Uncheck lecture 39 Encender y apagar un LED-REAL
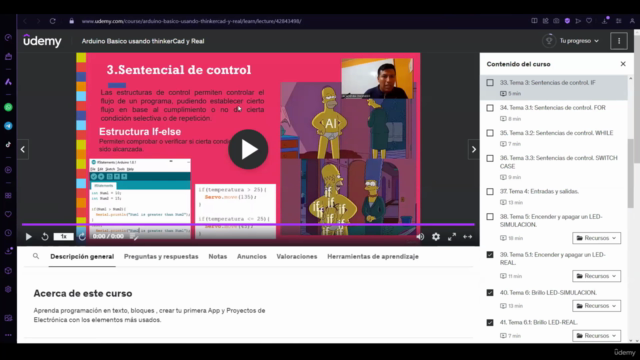Image resolution: width=640 pixels, height=360 pixels. click(490, 255)
